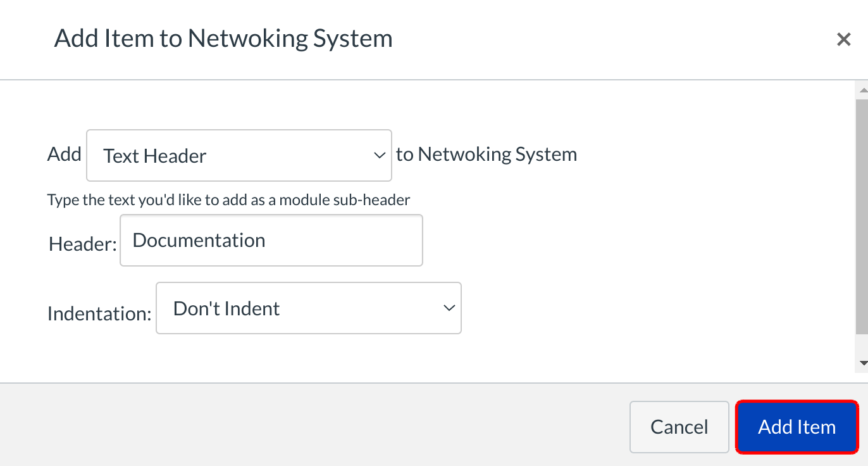Click the module sub-header help text
Image resolution: width=868 pixels, height=466 pixels.
coord(228,200)
